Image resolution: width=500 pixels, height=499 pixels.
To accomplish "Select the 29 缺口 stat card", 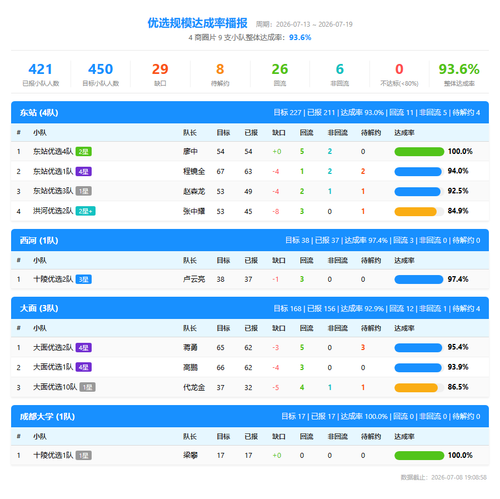I will click(160, 74).
